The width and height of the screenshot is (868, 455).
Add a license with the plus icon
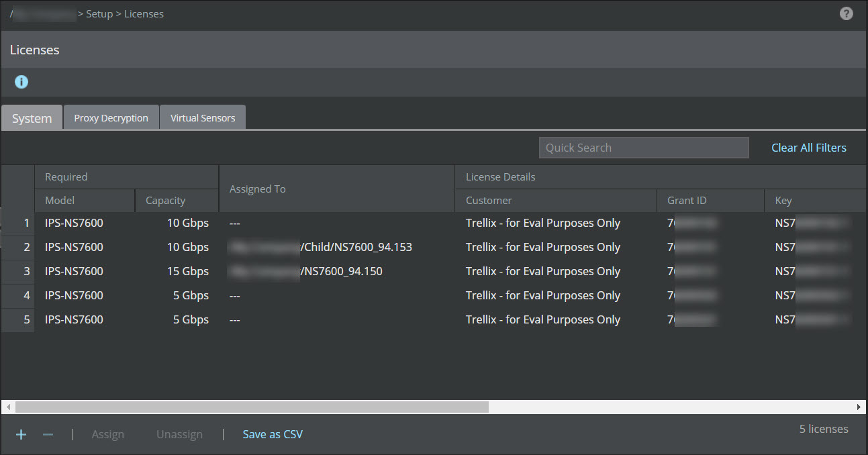coord(21,434)
